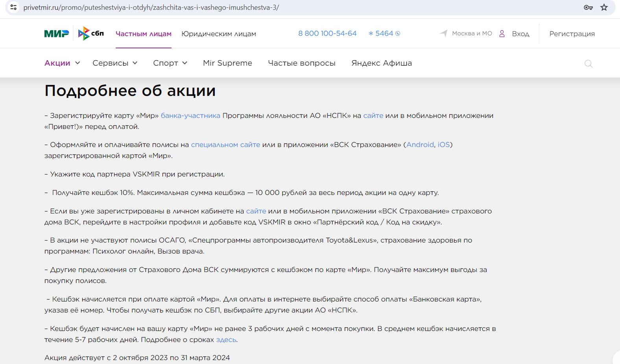Switch to the Юридическим лицам tab
This screenshot has width=620, height=364.
218,34
